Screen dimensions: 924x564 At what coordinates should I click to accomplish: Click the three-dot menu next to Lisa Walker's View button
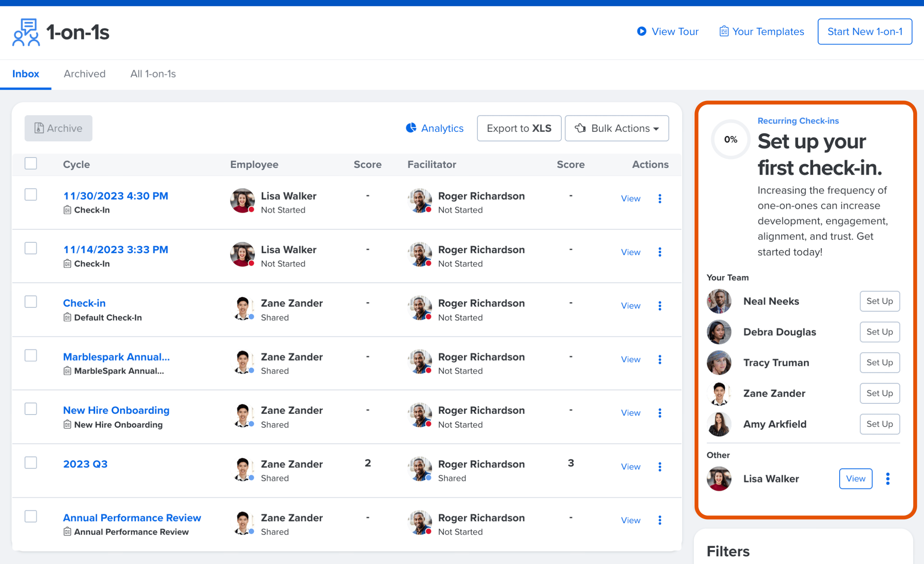pyautogui.click(x=887, y=479)
